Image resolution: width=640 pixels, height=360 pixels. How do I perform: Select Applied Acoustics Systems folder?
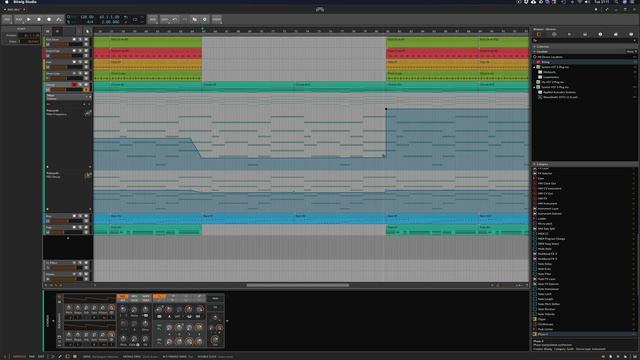pyautogui.click(x=584, y=92)
